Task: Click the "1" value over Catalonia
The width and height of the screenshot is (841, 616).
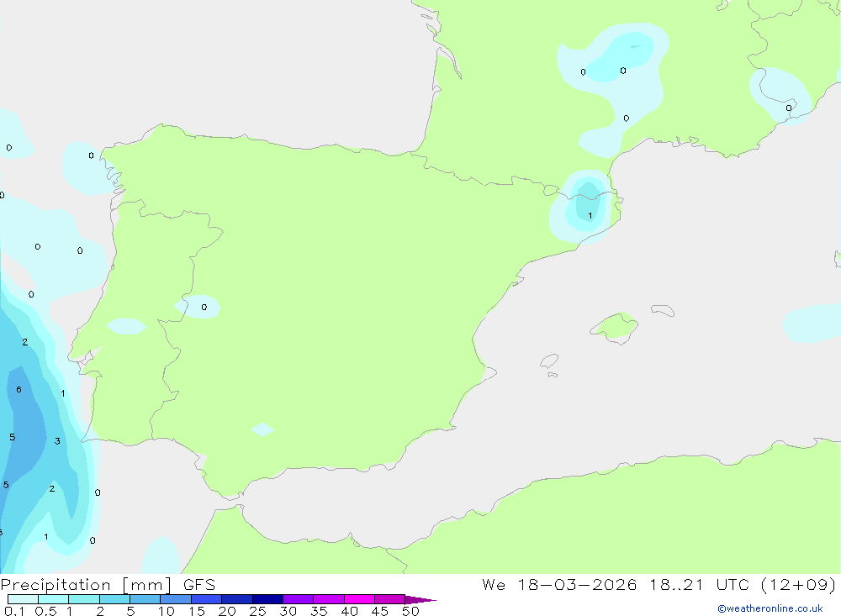Action: (x=590, y=215)
